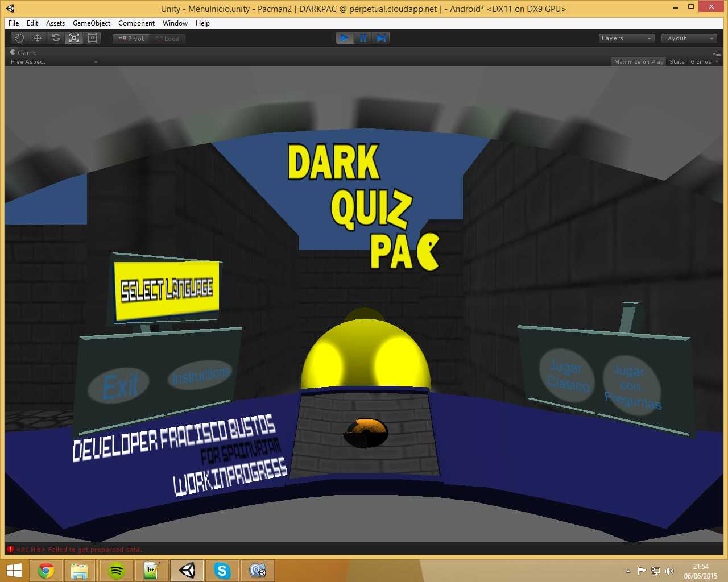Open Spotify from the taskbar
The width and height of the screenshot is (728, 582).
pos(117,571)
